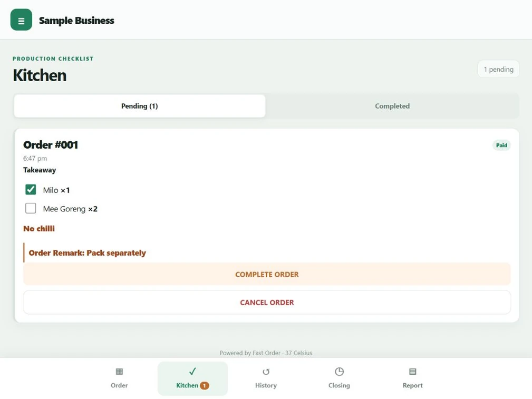Open the green hamburger menu icon
532x399 pixels.
pyautogui.click(x=21, y=20)
